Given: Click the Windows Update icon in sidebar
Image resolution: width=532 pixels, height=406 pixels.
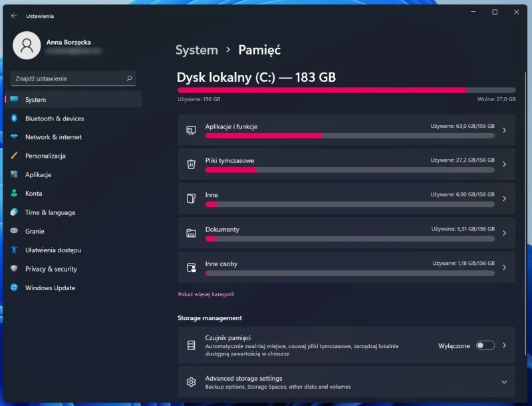Looking at the screenshot, I should pyautogui.click(x=14, y=288).
